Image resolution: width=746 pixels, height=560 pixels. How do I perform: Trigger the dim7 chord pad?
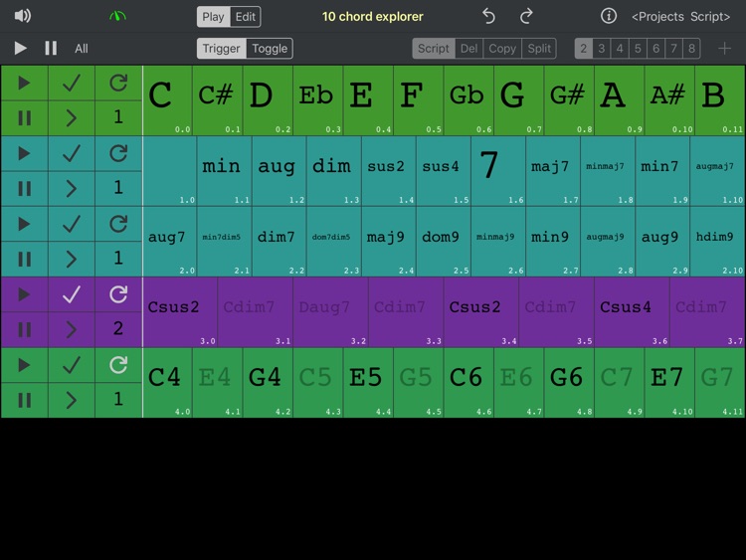click(x=280, y=242)
